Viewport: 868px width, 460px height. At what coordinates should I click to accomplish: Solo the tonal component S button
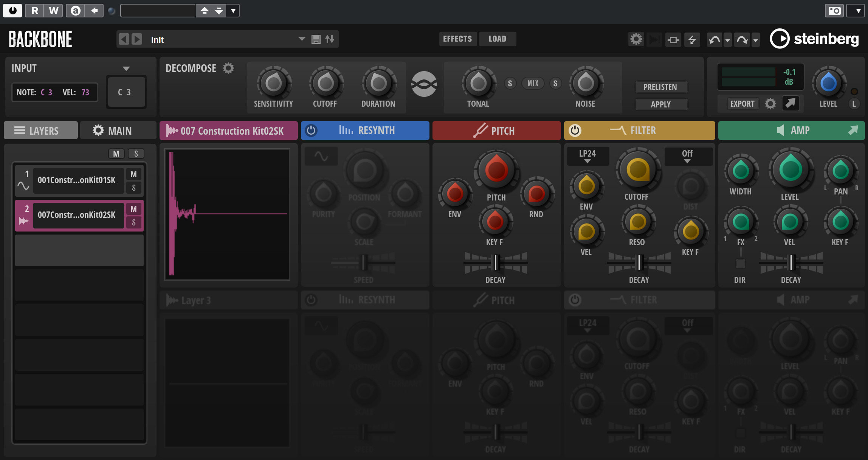510,83
